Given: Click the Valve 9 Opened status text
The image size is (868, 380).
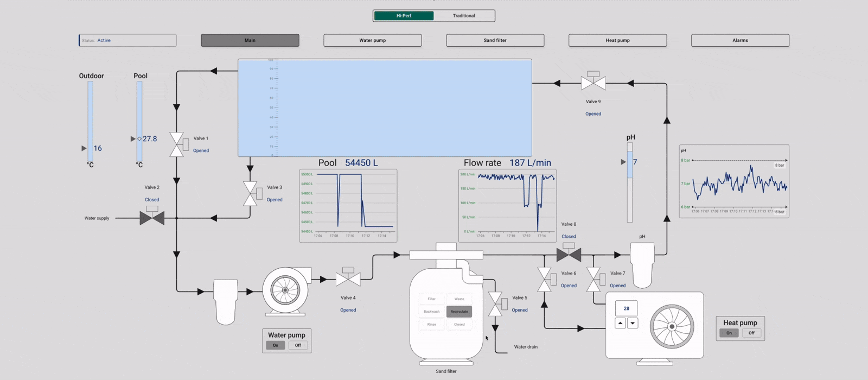Looking at the screenshot, I should (593, 114).
